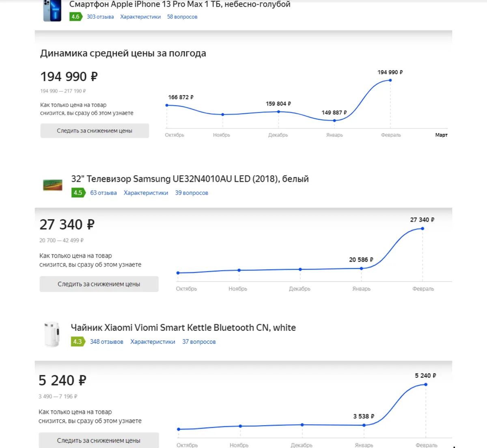Open the Samsung TV's 39 вопросов link
The image size is (487, 448).
click(x=192, y=193)
